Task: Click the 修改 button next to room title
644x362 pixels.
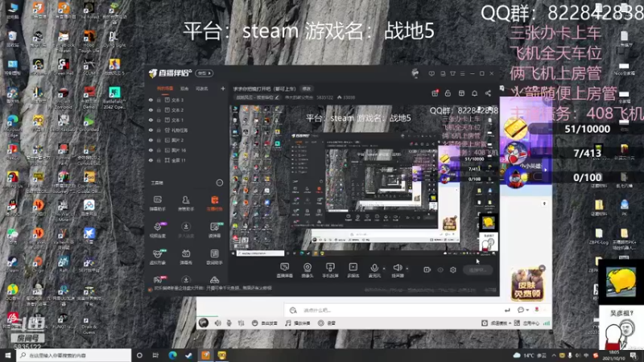Action: [307, 88]
